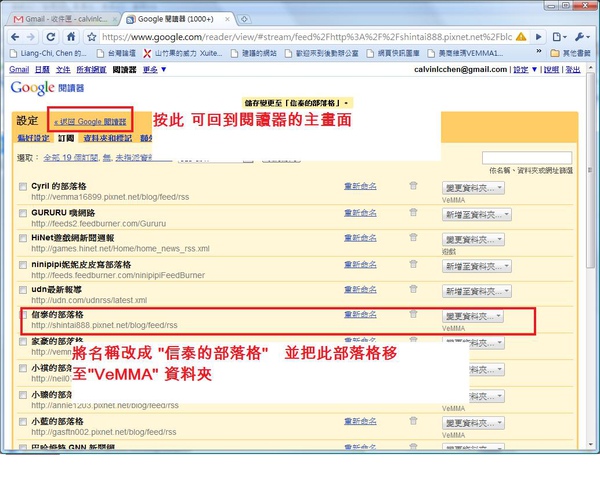Go back with the browser Back arrow
The width and height of the screenshot is (600, 501).
[x=15, y=37]
